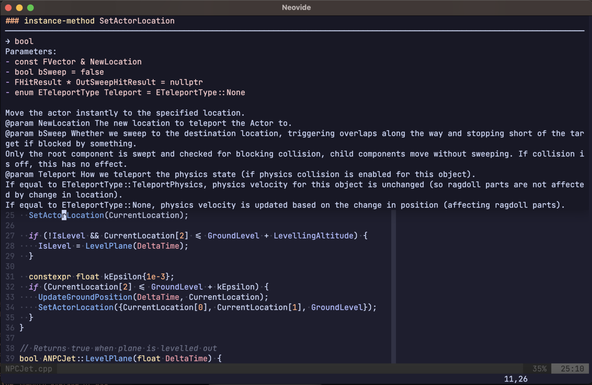592x385 pixels.
Task: Click 'FHitResult * OutSweepHitResult = nullptr' line
Action: pos(104,82)
